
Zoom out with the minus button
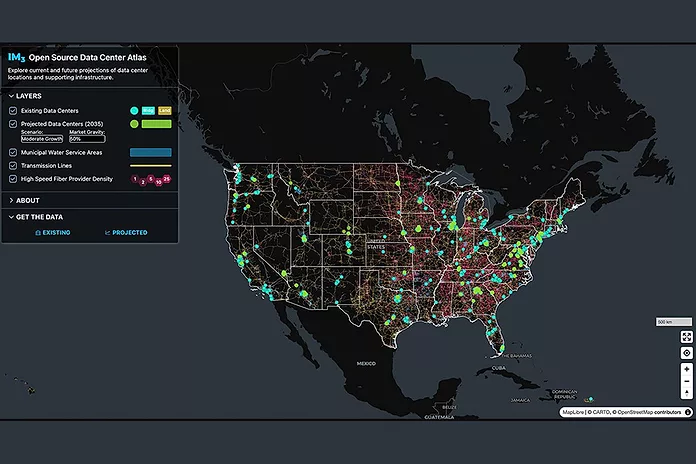[x=687, y=381]
